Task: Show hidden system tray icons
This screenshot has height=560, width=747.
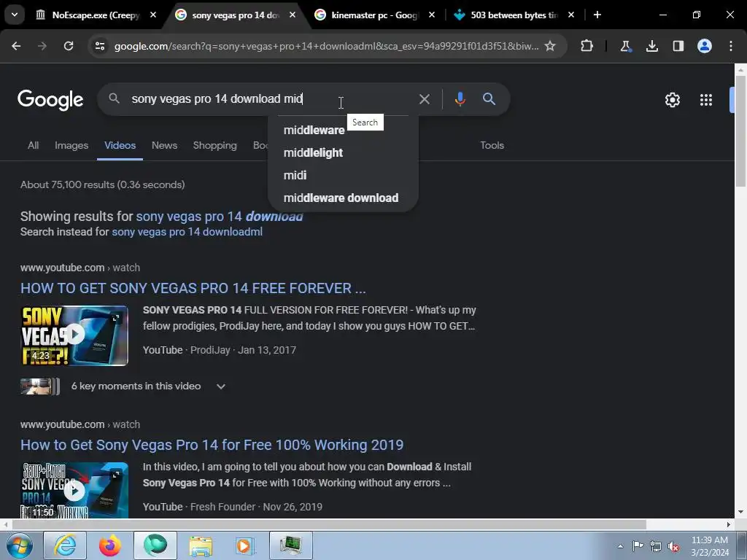Action: coord(620,546)
